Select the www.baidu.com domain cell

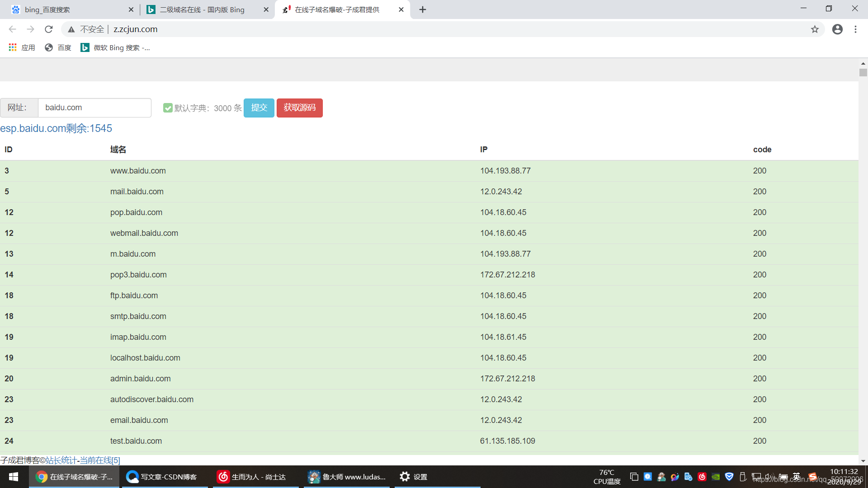(x=138, y=171)
